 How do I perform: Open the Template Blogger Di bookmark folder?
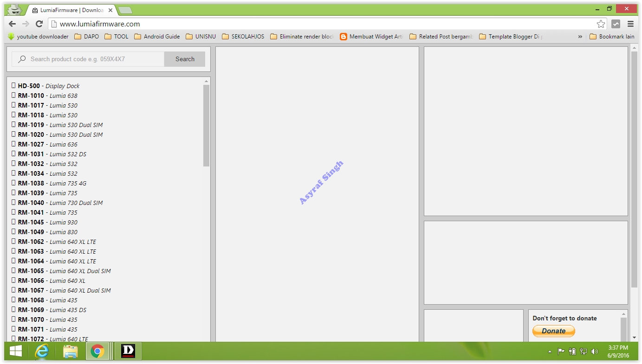(x=511, y=37)
